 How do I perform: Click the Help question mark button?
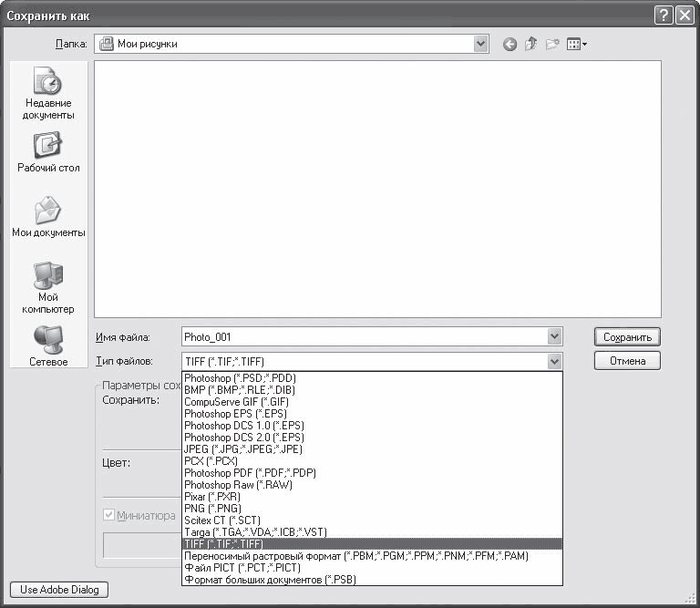pyautogui.click(x=663, y=15)
